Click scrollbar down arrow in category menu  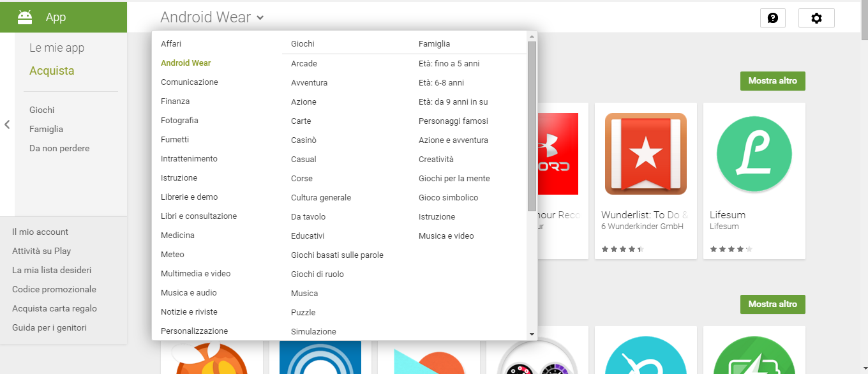pyautogui.click(x=532, y=334)
